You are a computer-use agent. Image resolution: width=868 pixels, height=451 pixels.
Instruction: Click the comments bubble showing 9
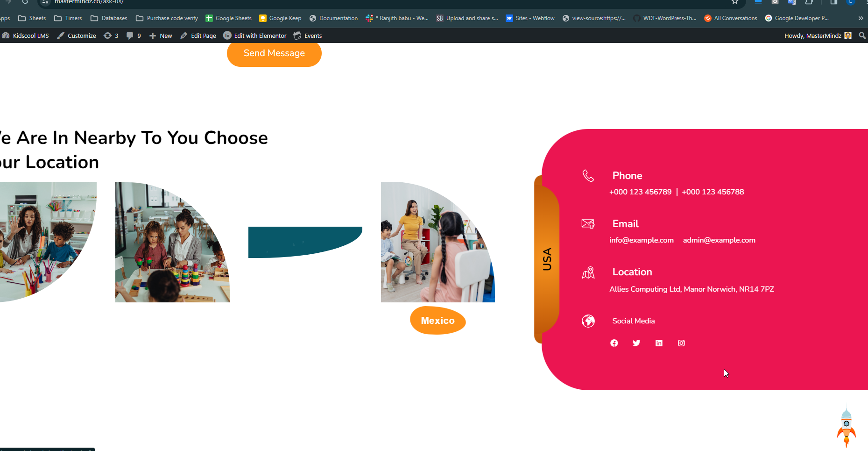(x=134, y=36)
